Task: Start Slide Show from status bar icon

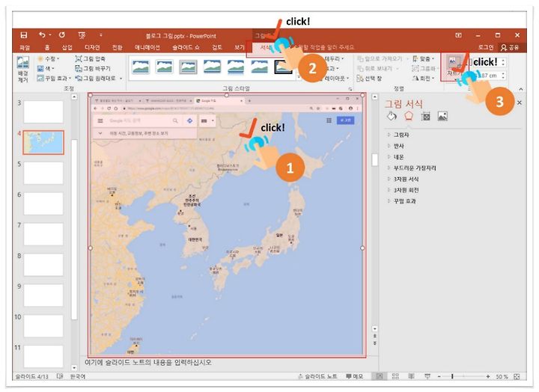Action: click(427, 376)
